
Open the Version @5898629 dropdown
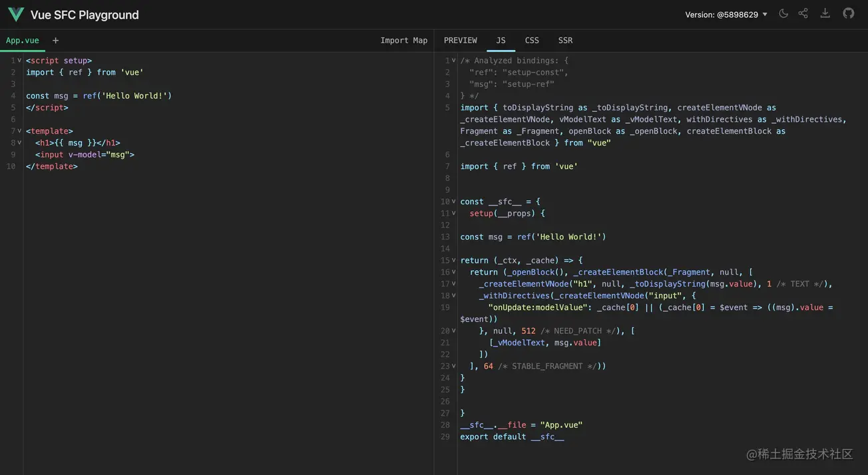[x=726, y=15]
